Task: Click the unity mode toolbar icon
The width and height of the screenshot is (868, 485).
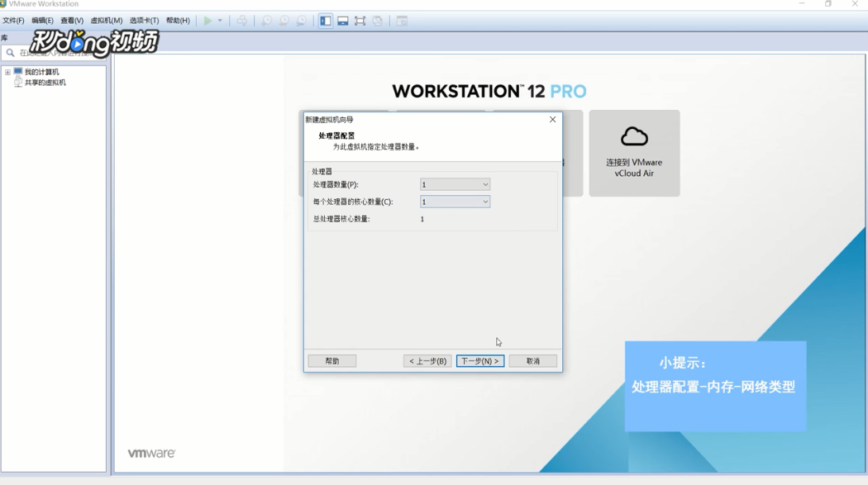Action: click(378, 21)
